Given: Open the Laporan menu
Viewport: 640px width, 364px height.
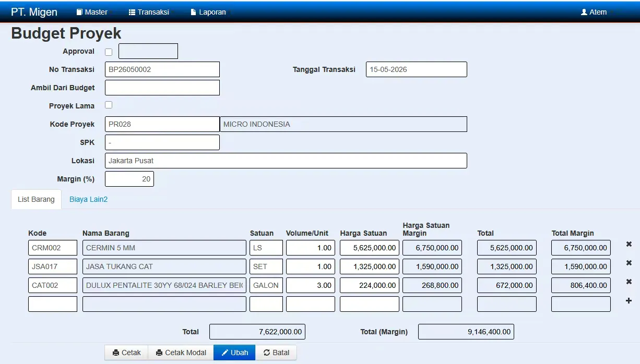Looking at the screenshot, I should (208, 12).
